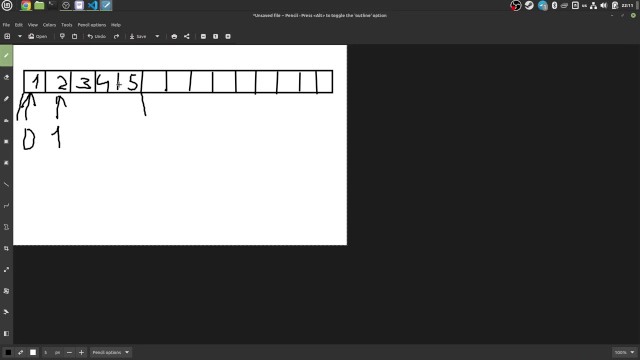Open the black main color swatch
Viewport: 640px width, 360px height.
click(8, 352)
